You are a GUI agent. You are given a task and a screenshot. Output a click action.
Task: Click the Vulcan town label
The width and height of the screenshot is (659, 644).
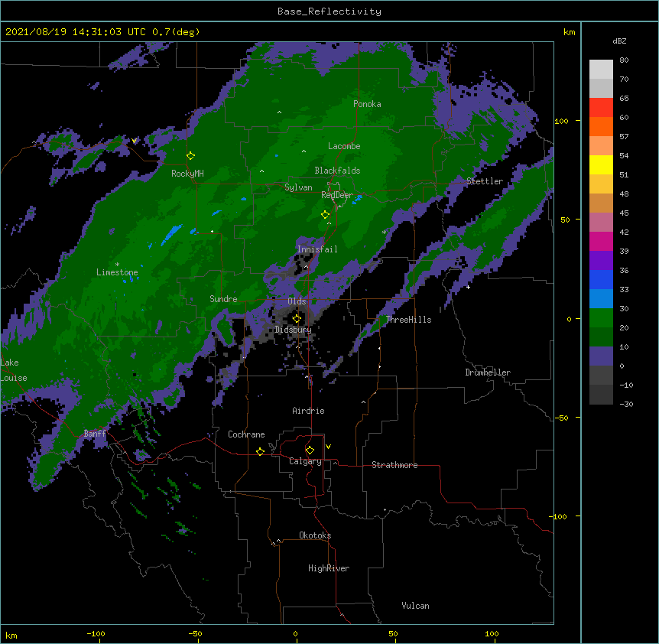coord(415,606)
